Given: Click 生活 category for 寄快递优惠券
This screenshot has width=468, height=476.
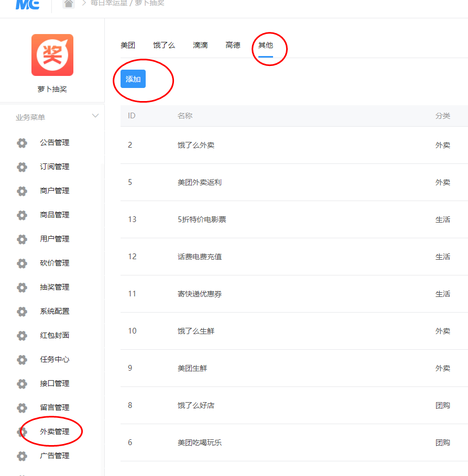Looking at the screenshot, I should click(443, 294).
